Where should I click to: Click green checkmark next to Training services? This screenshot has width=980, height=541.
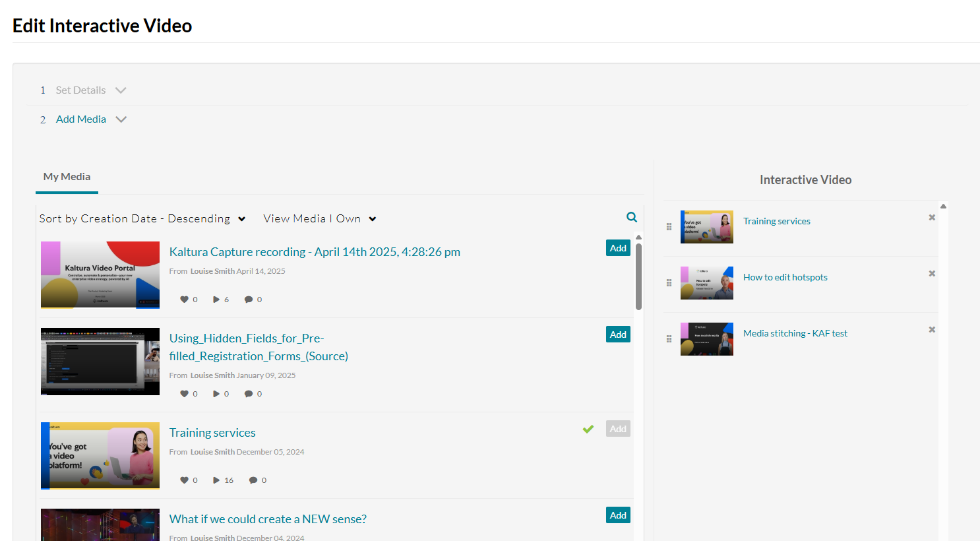pyautogui.click(x=588, y=429)
